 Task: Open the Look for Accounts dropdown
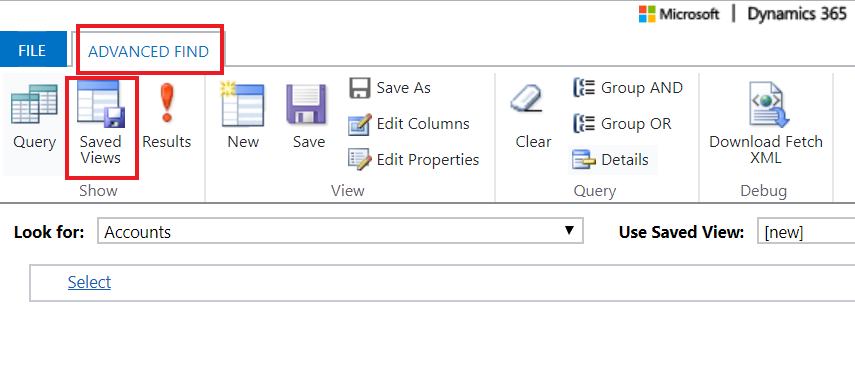340,231
